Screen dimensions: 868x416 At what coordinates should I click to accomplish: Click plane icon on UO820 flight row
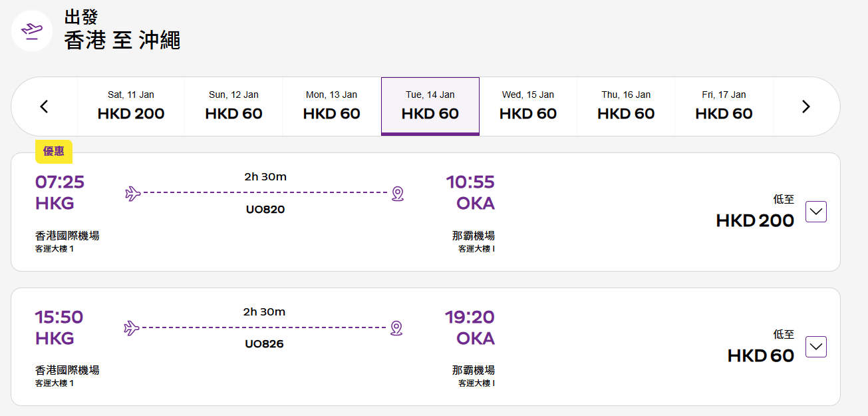(133, 194)
